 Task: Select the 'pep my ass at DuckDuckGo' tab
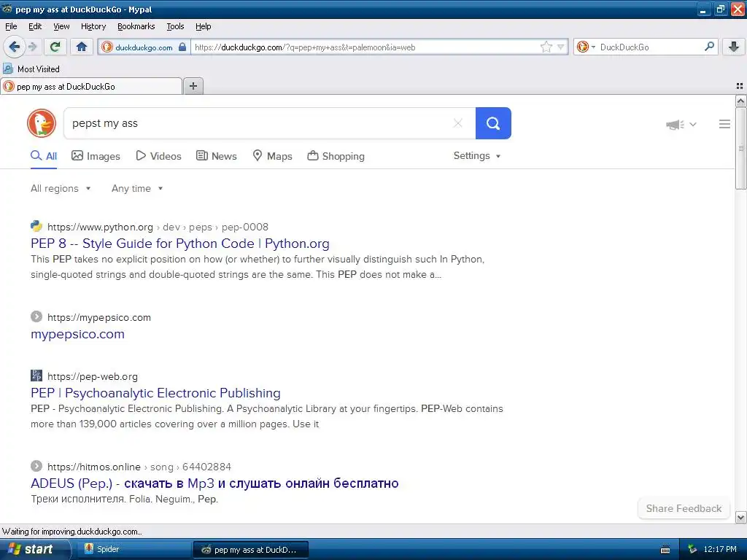pyautogui.click(x=91, y=86)
